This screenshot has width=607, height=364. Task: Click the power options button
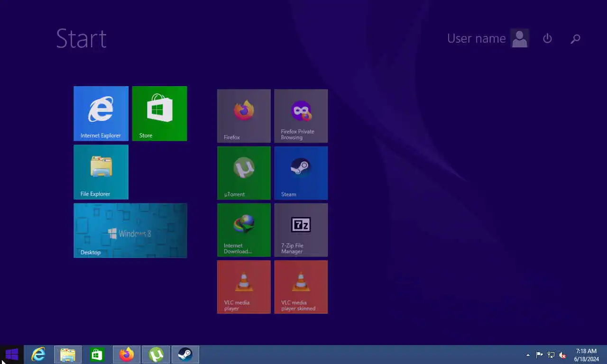[x=547, y=38]
